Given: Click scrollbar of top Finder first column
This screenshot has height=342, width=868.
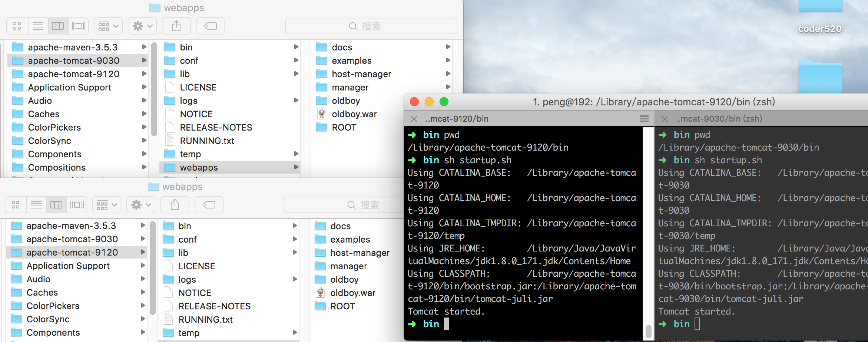Looking at the screenshot, I should (154, 89).
